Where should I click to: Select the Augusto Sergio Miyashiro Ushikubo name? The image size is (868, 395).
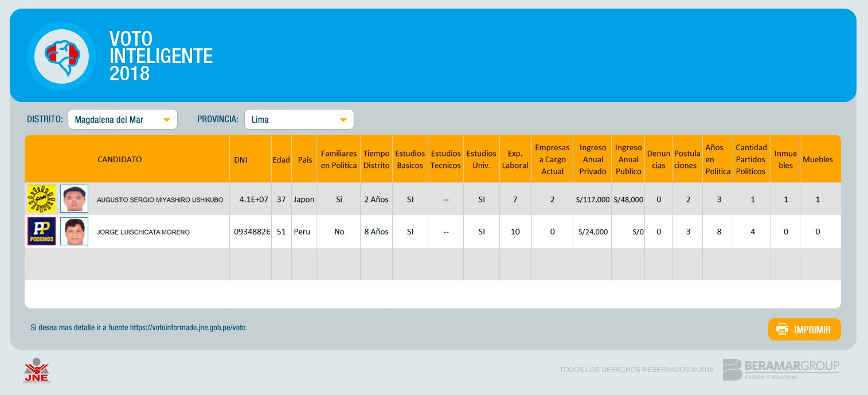coord(160,200)
